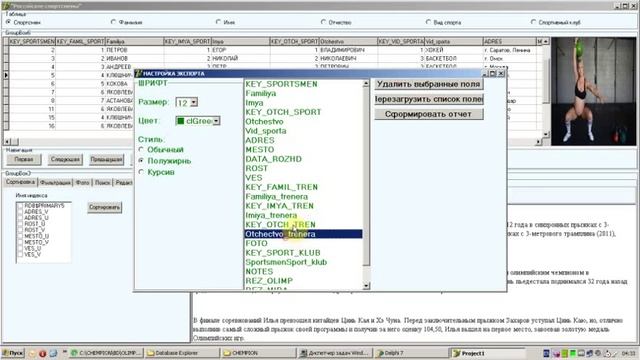Select the Отчество table radio button
Viewport: 640px width, 360px height.
point(323,22)
